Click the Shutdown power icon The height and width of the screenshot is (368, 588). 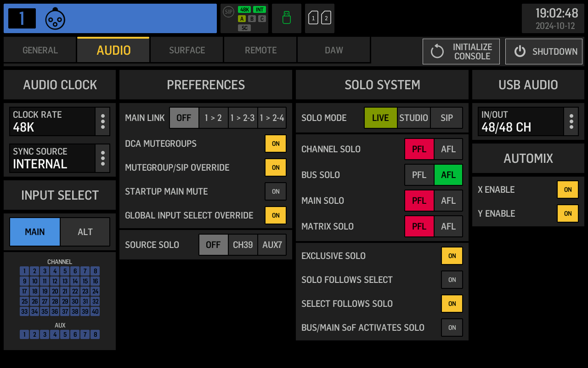click(x=520, y=52)
